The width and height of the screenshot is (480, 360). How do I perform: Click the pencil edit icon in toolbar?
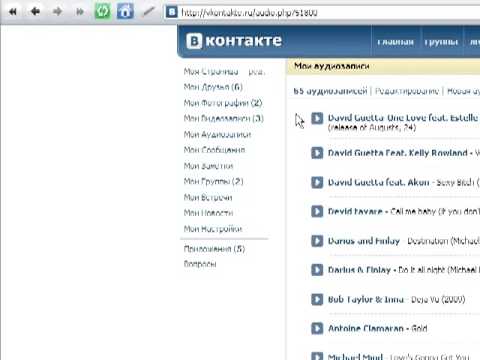point(149,12)
